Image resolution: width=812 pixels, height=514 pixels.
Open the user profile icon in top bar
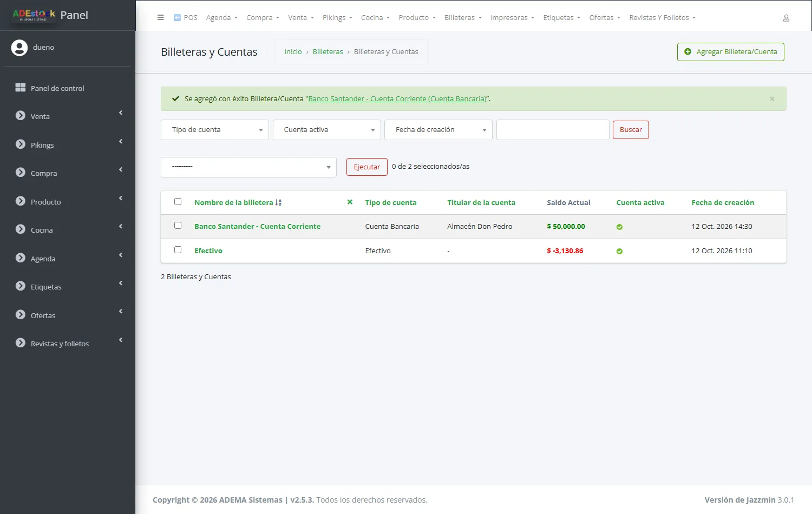tap(786, 18)
